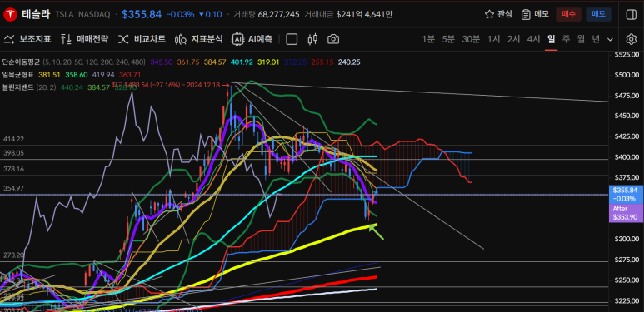Click the 378.16 horizontal line label
This screenshot has height=312, width=644.
click(x=13, y=169)
